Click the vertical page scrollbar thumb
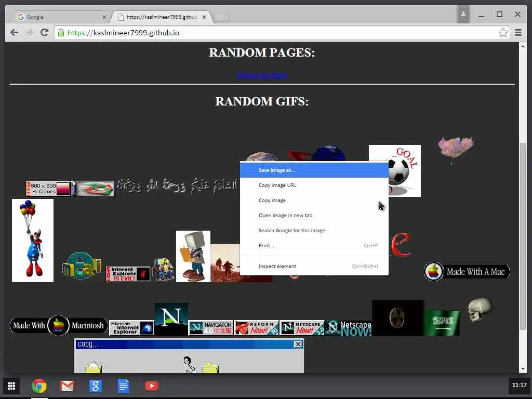Viewport: 532px width, 399px height. click(x=523, y=236)
